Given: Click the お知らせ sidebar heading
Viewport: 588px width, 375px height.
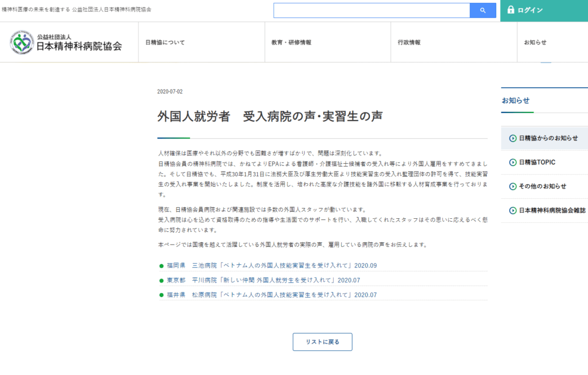Looking at the screenshot, I should point(515,100).
